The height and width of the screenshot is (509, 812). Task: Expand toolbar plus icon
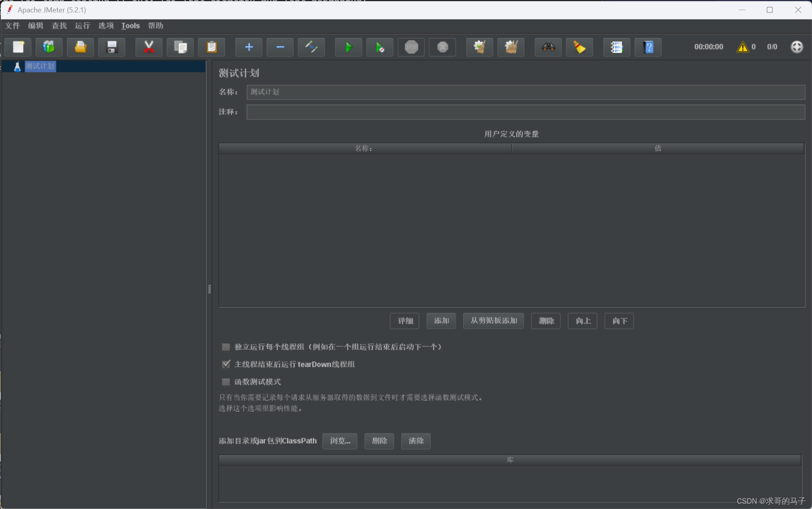click(x=249, y=47)
